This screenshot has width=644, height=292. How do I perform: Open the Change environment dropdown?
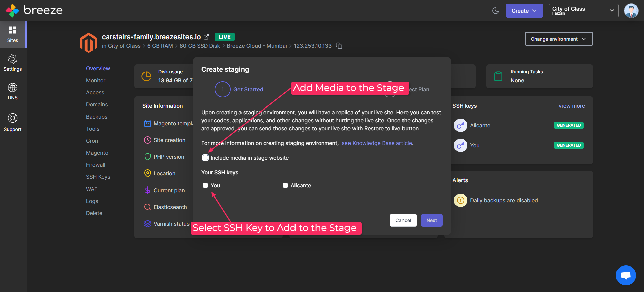click(x=559, y=39)
